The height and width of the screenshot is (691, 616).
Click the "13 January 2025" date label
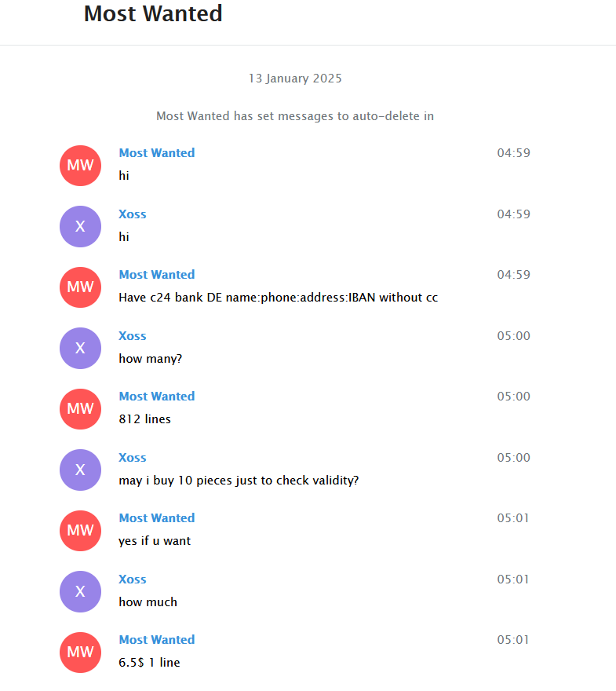295,79
